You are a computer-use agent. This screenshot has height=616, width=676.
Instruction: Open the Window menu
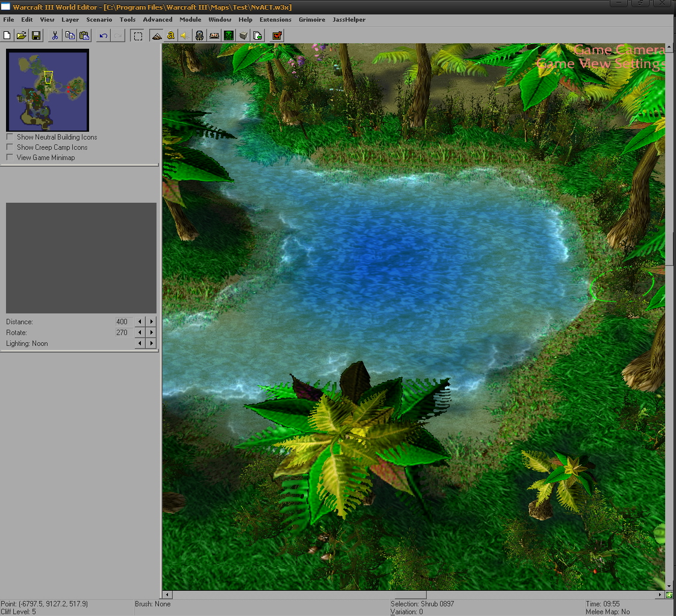click(x=220, y=19)
